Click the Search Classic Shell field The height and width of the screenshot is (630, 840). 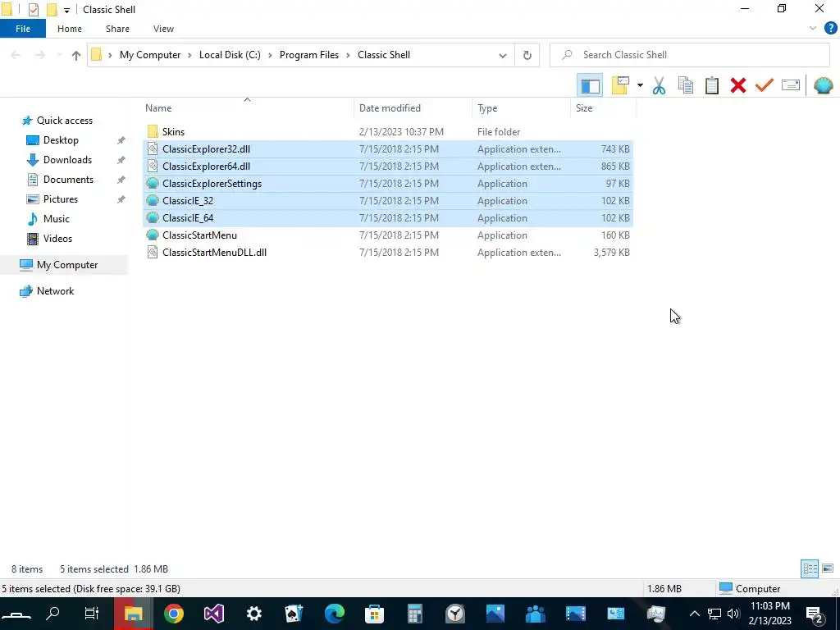690,55
